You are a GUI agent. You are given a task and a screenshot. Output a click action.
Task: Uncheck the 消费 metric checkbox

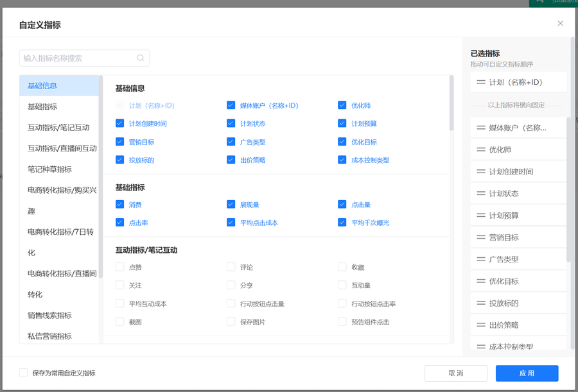tap(120, 205)
